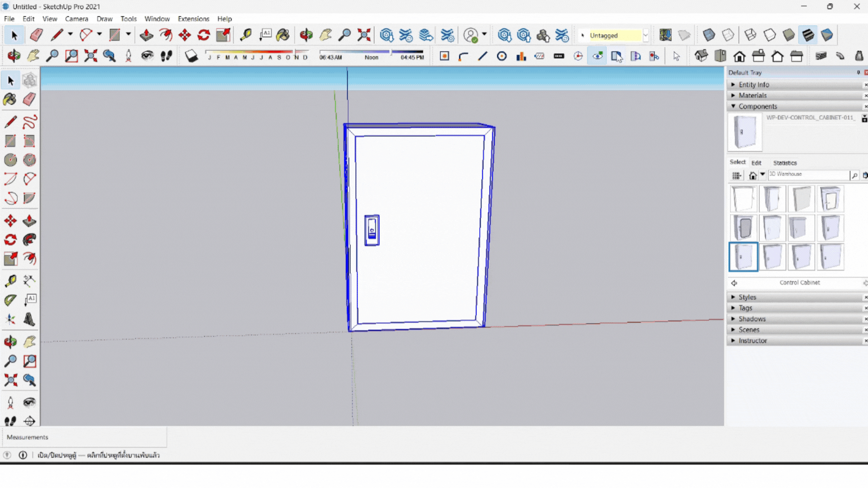The height and width of the screenshot is (488, 868).
Task: Select the Orbit tool in left toolbar
Action: [x=10, y=342]
